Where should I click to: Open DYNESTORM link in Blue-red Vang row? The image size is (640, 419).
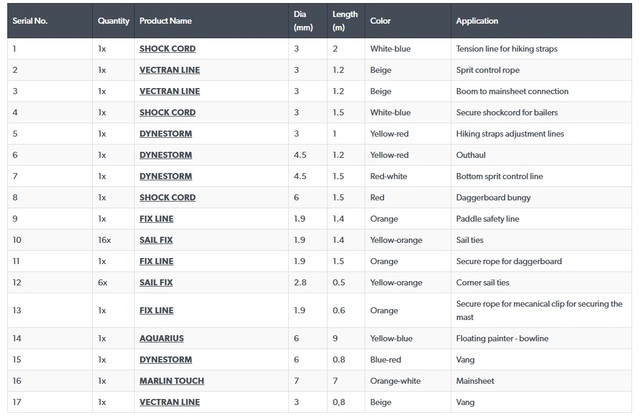(165, 359)
